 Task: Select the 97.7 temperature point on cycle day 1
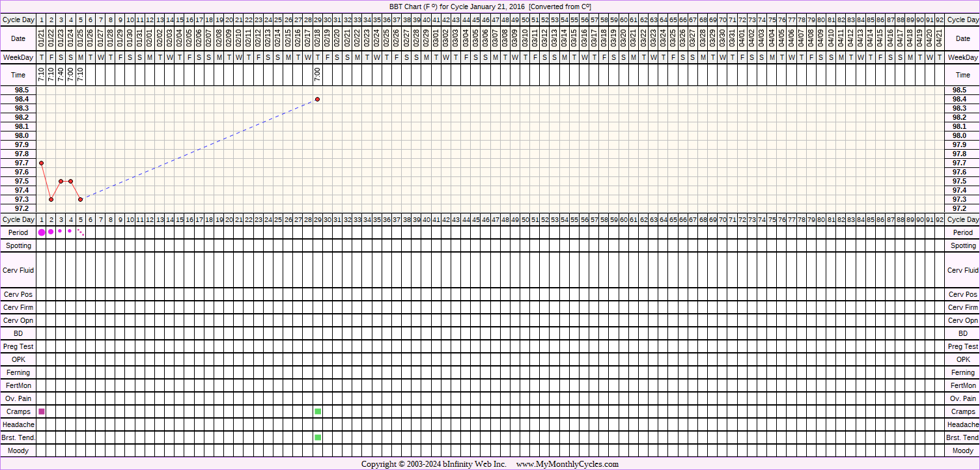[x=41, y=163]
